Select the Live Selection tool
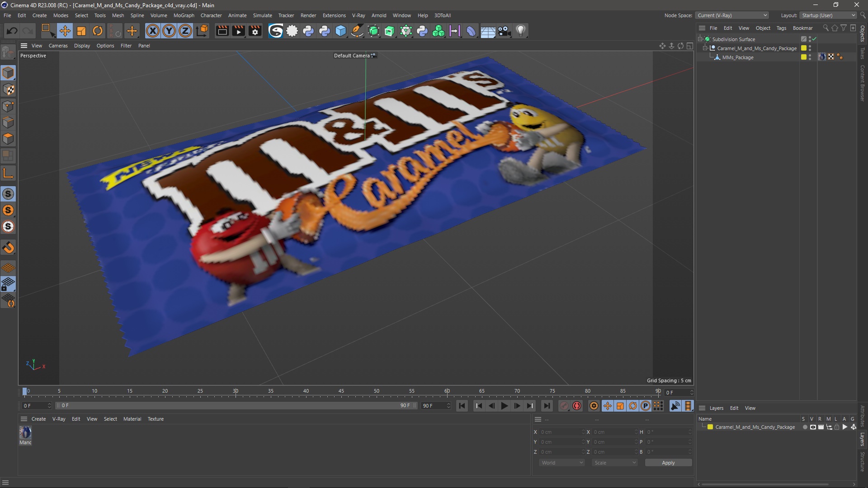868x488 pixels. pos(47,31)
